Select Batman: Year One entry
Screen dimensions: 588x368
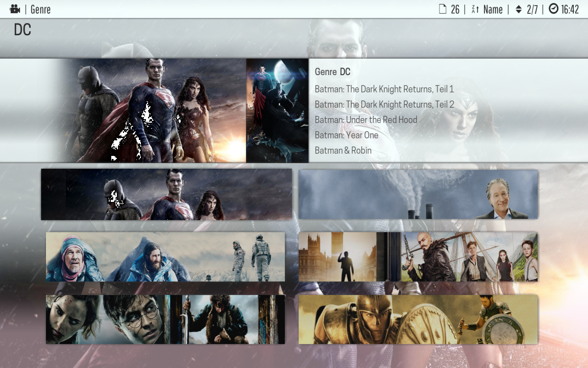(347, 135)
